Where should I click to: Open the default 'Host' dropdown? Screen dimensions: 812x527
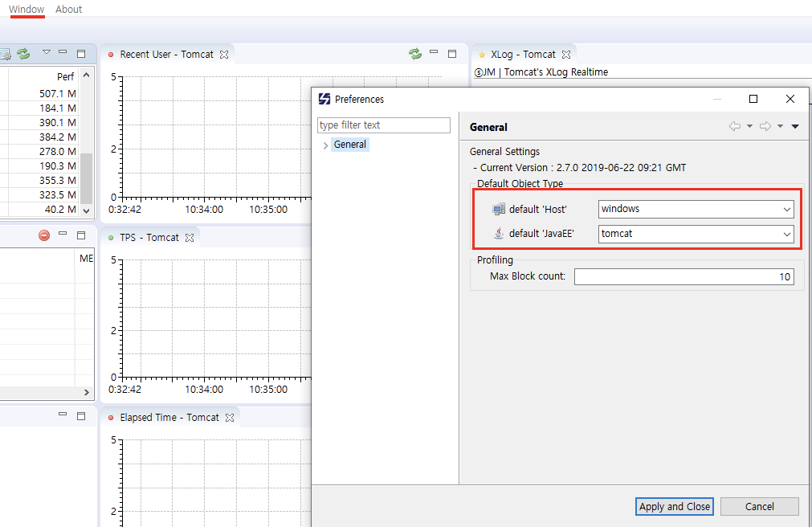(696, 209)
